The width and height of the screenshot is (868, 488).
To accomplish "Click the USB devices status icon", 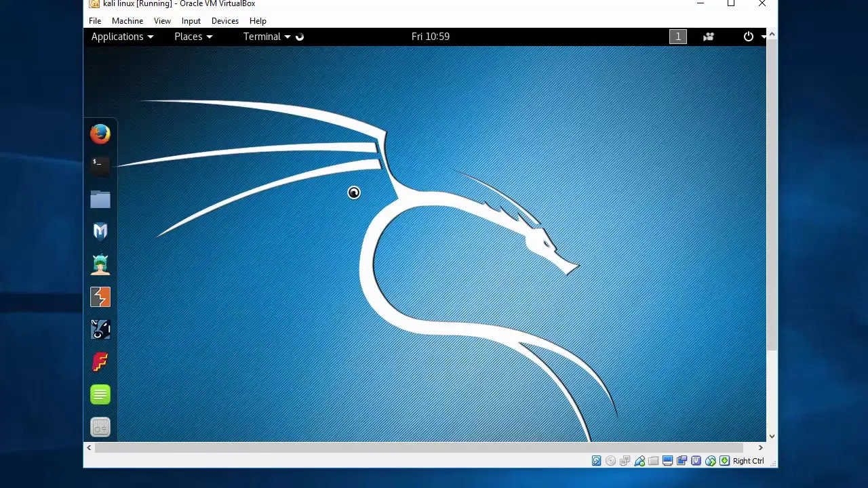I will 639,461.
